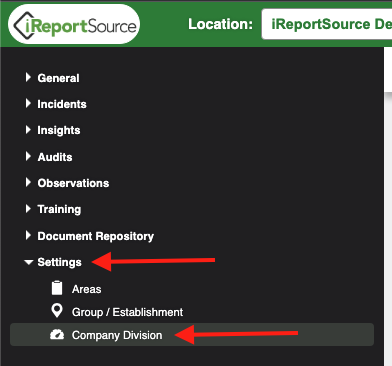
Task: Open the Location dropdown field
Action: coord(327,24)
